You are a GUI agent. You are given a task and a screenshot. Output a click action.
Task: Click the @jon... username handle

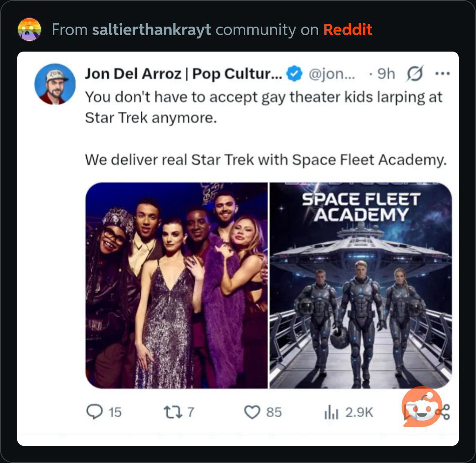331,74
